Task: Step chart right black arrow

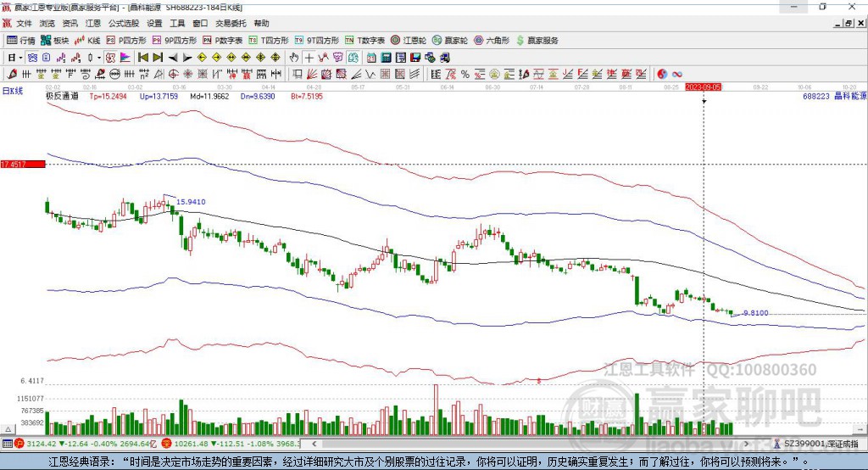Action: pos(187,58)
